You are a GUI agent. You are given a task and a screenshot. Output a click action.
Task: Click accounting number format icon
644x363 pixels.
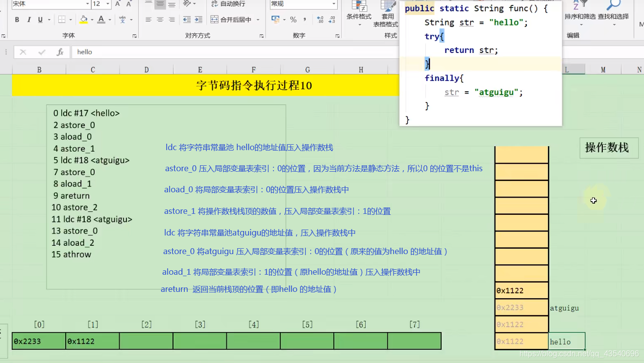pos(275,20)
